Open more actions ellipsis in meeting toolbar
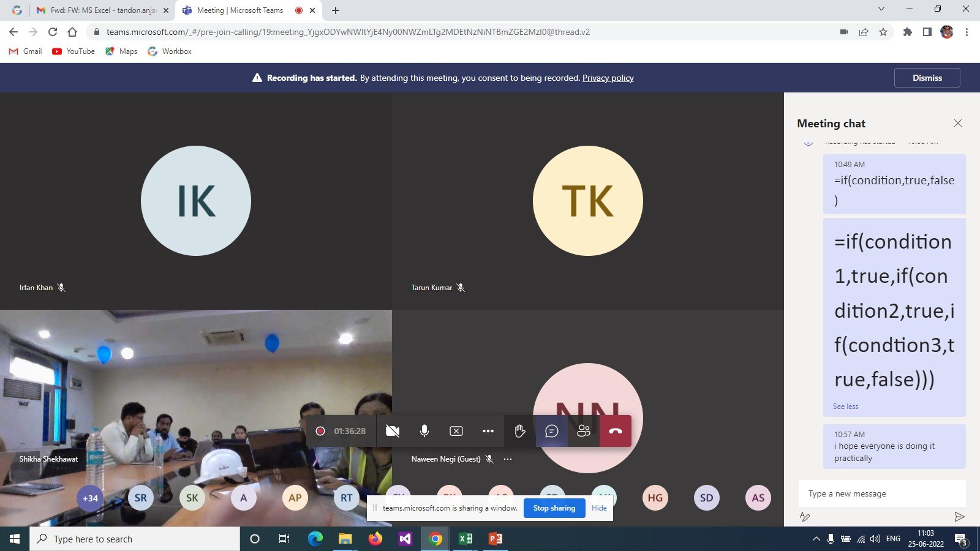The image size is (980, 551). (488, 431)
